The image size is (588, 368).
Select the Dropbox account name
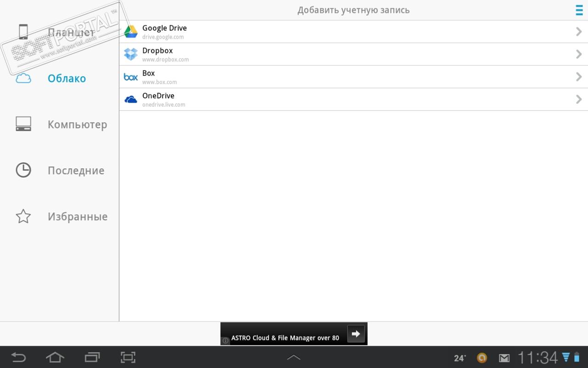(x=158, y=51)
